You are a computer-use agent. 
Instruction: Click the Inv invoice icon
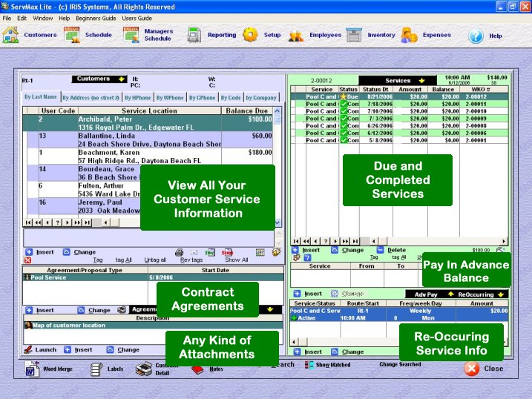pyautogui.click(x=210, y=252)
